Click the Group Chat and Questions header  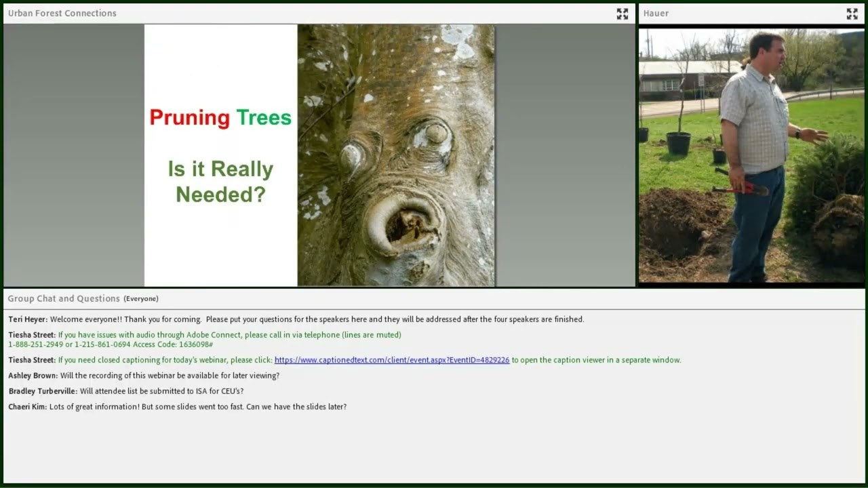click(x=64, y=298)
